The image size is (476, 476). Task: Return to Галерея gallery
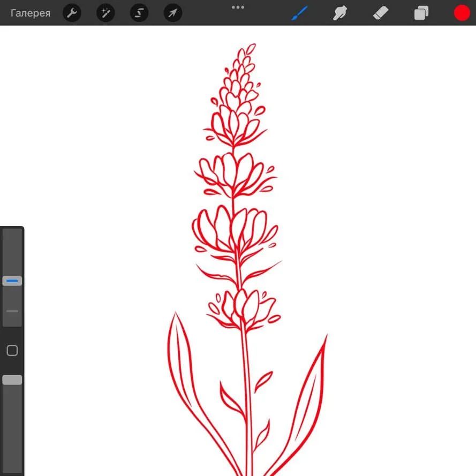click(31, 13)
